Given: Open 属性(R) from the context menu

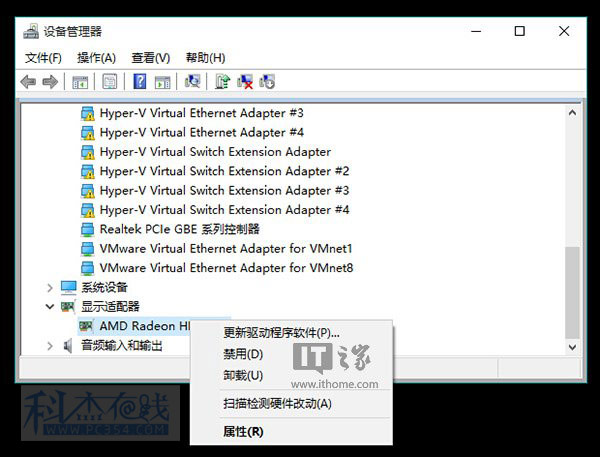Looking at the screenshot, I should click(243, 432).
